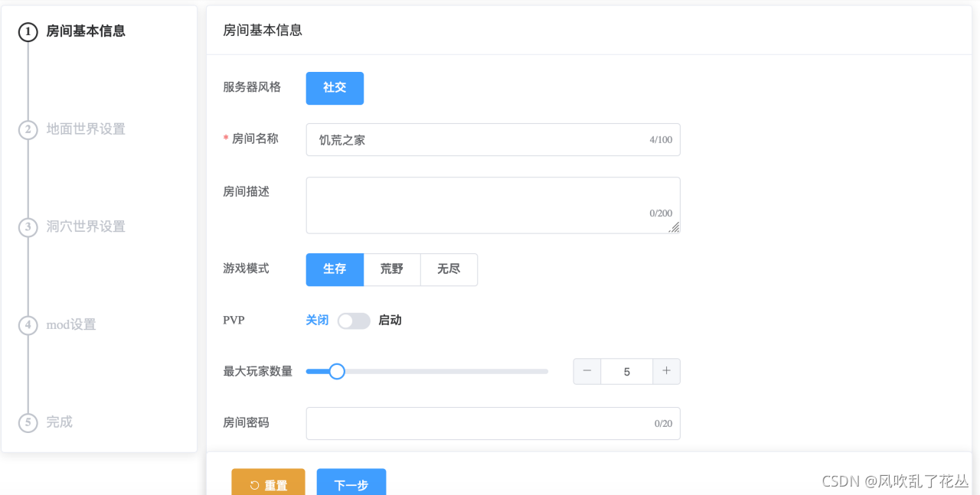980x495 pixels.
Task: Click the 服务器风格 label
Action: click(252, 87)
